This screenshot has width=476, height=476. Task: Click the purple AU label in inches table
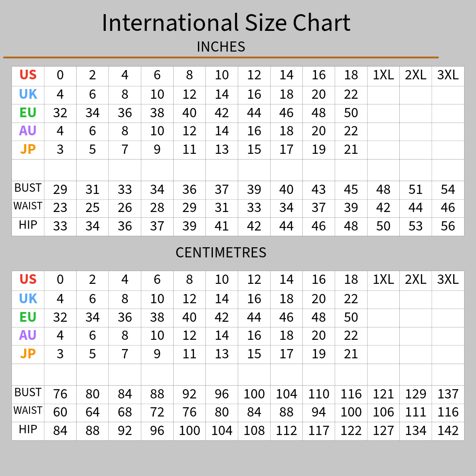coord(28,131)
